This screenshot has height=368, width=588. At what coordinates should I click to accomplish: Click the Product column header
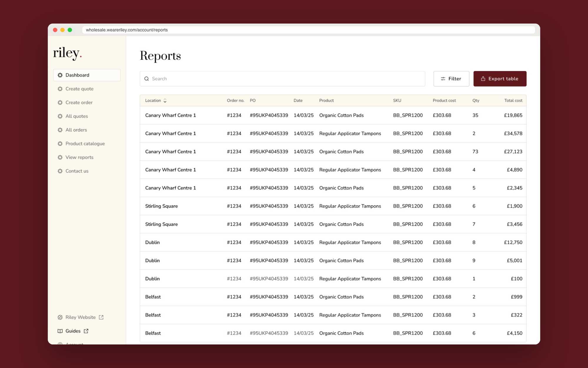pyautogui.click(x=326, y=100)
